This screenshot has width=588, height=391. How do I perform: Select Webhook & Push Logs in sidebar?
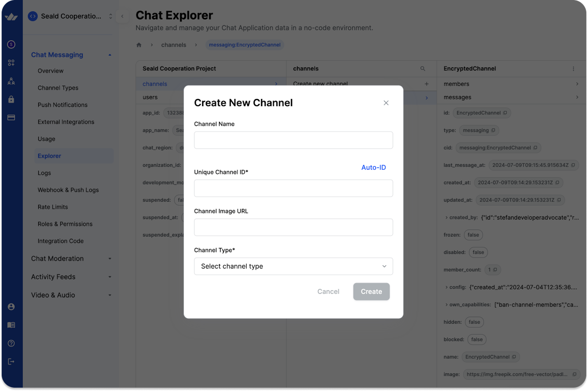[x=68, y=190]
